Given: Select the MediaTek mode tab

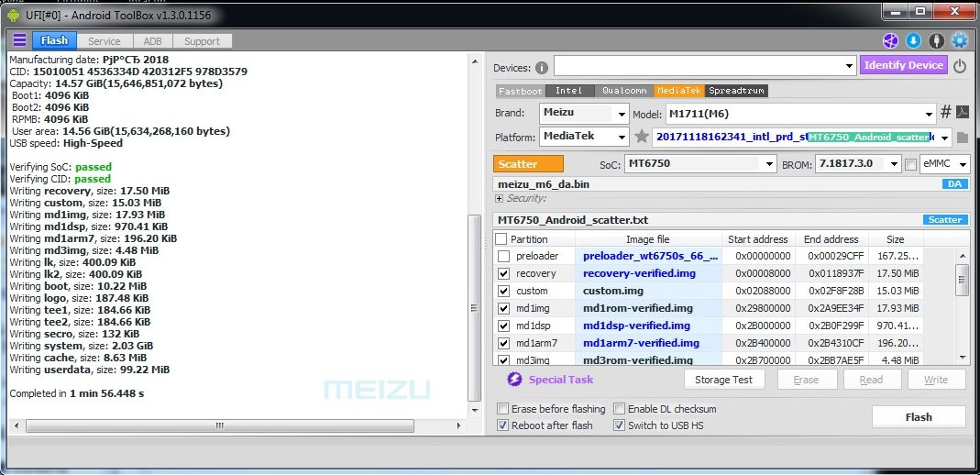Looking at the screenshot, I should pos(679,91).
